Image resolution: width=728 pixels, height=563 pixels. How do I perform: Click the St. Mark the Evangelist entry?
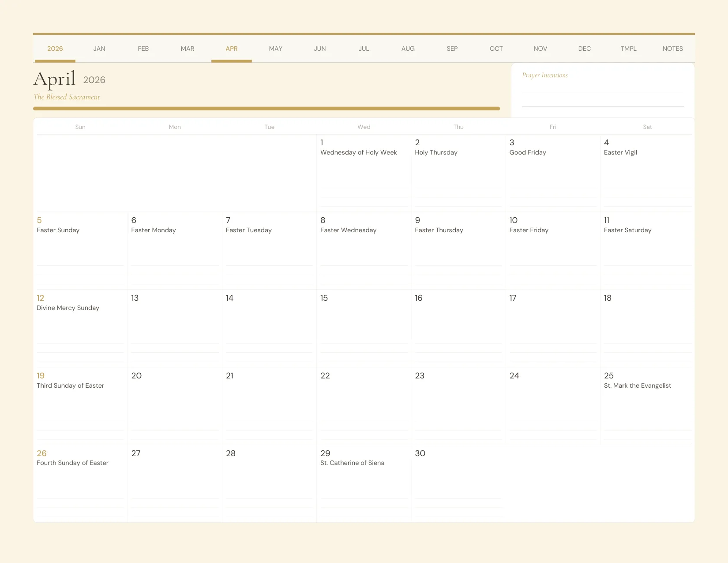pos(637,385)
